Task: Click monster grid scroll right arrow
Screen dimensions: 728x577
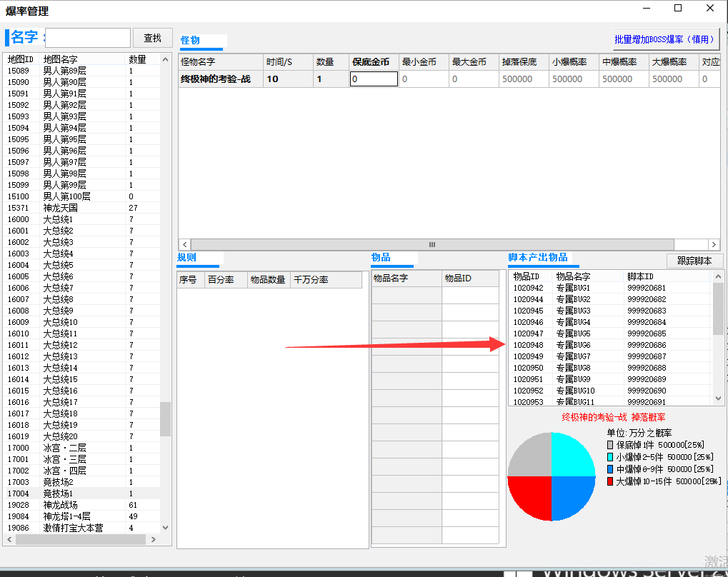Action: tap(714, 245)
